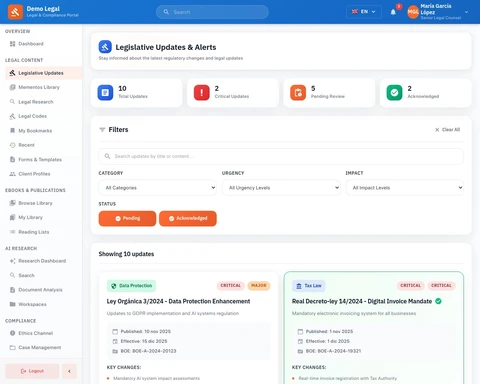Click the Forms & Templates document icon
This screenshot has height=384, width=480.
pyautogui.click(x=13, y=159)
